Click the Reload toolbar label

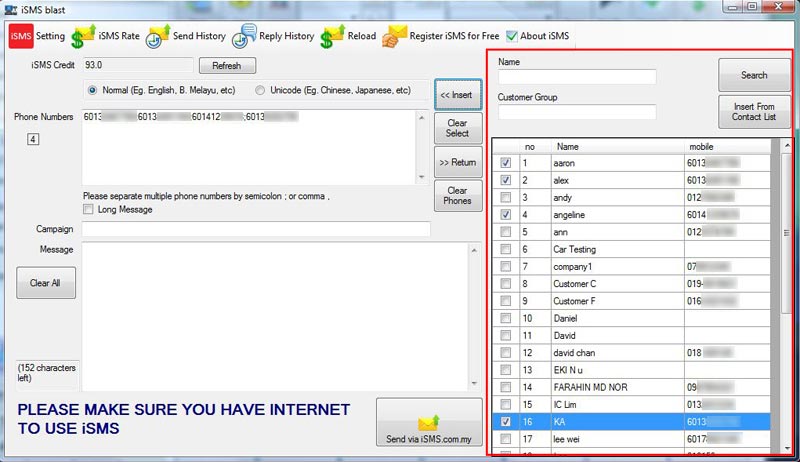pyautogui.click(x=362, y=36)
